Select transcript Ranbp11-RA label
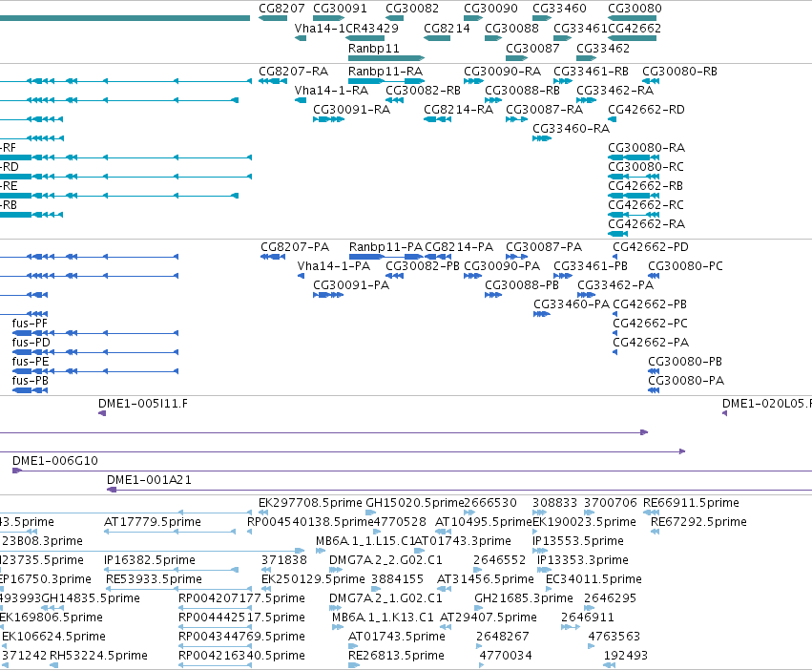 point(385,71)
